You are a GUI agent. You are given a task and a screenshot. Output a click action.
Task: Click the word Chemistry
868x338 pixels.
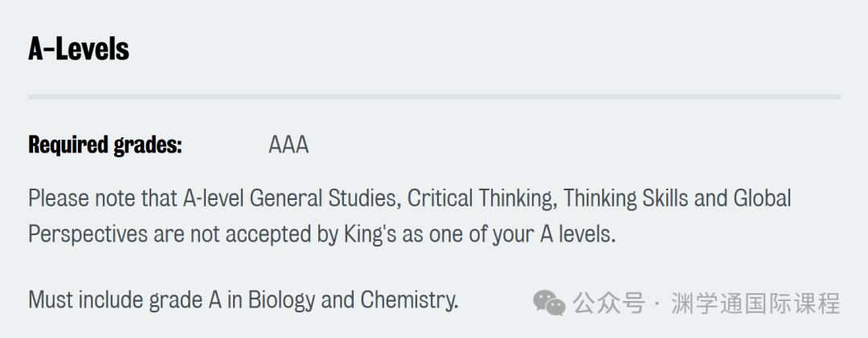click(410, 300)
